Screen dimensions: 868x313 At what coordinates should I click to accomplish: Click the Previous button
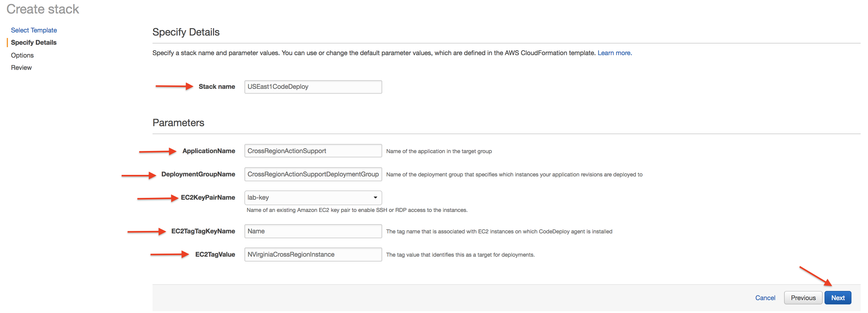click(803, 298)
